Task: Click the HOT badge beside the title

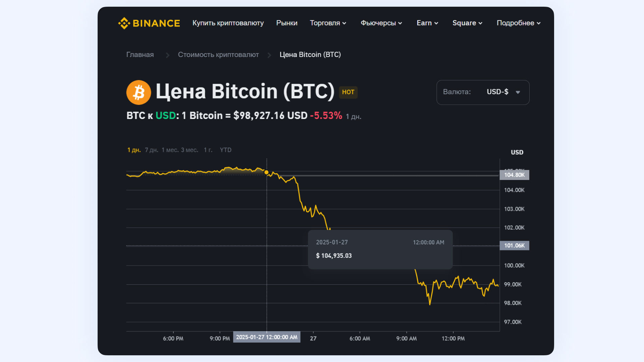Action: coord(348,92)
